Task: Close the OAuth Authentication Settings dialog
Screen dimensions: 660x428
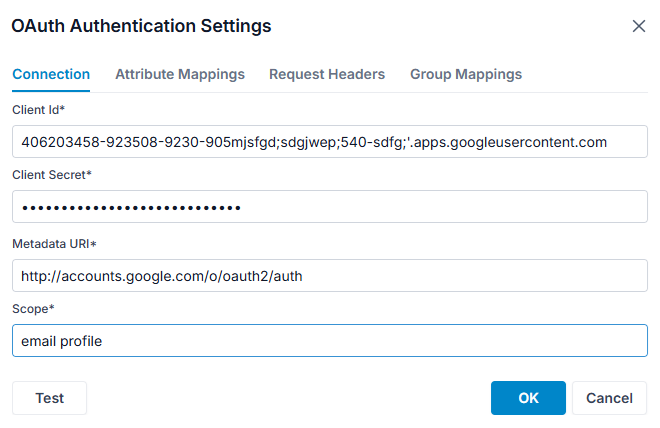Action: [639, 26]
